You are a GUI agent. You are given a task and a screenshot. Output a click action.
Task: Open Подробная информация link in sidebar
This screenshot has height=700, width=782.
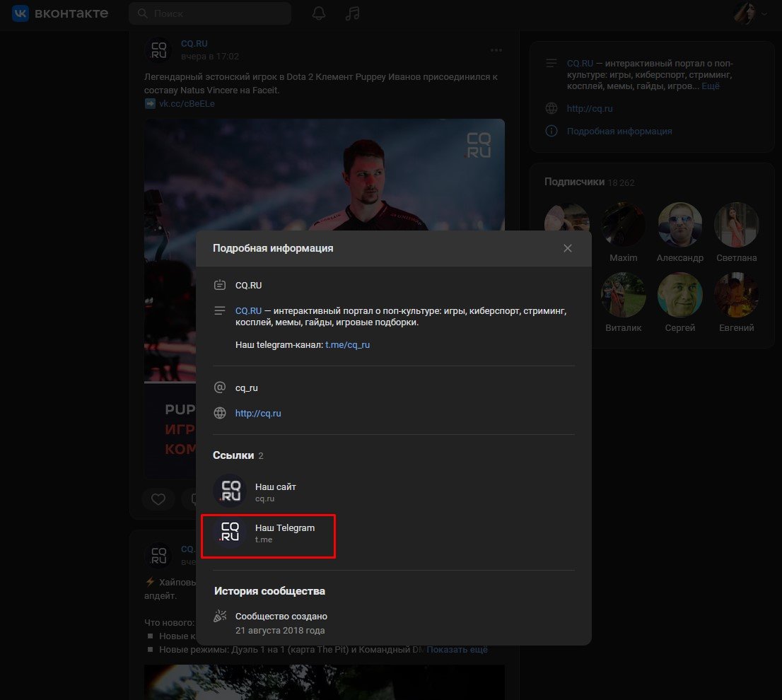click(x=619, y=131)
